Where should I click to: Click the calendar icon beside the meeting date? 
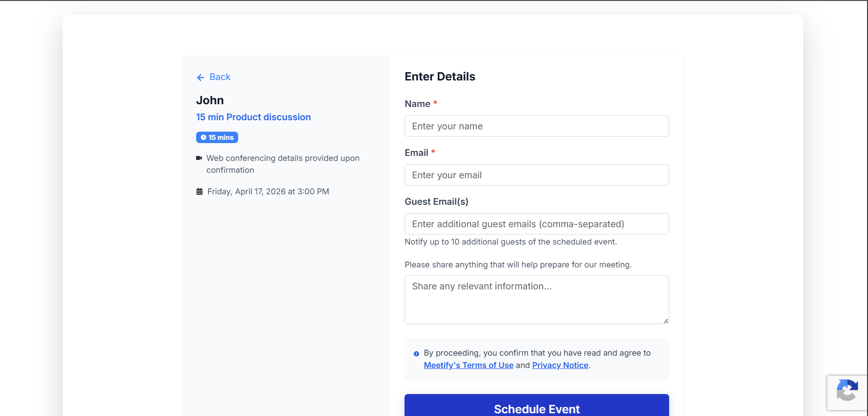[199, 191]
